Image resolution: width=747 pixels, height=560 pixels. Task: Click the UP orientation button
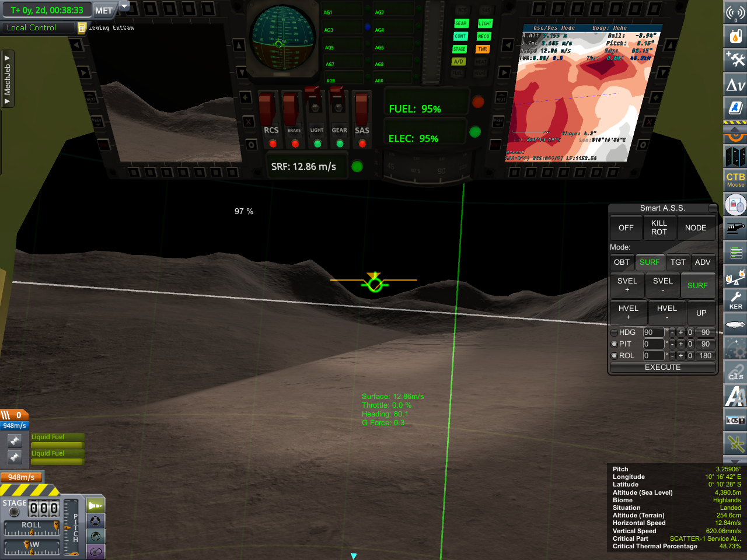tap(701, 313)
